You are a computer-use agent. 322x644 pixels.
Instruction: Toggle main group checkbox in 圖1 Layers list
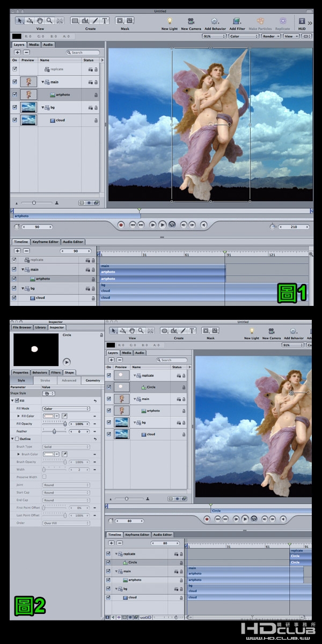pyautogui.click(x=15, y=82)
